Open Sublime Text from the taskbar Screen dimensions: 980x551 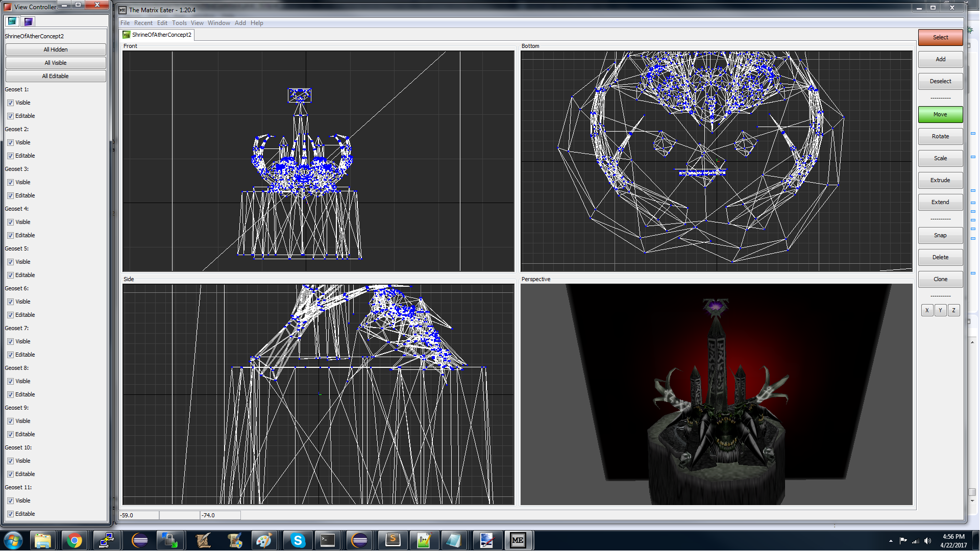coord(392,540)
